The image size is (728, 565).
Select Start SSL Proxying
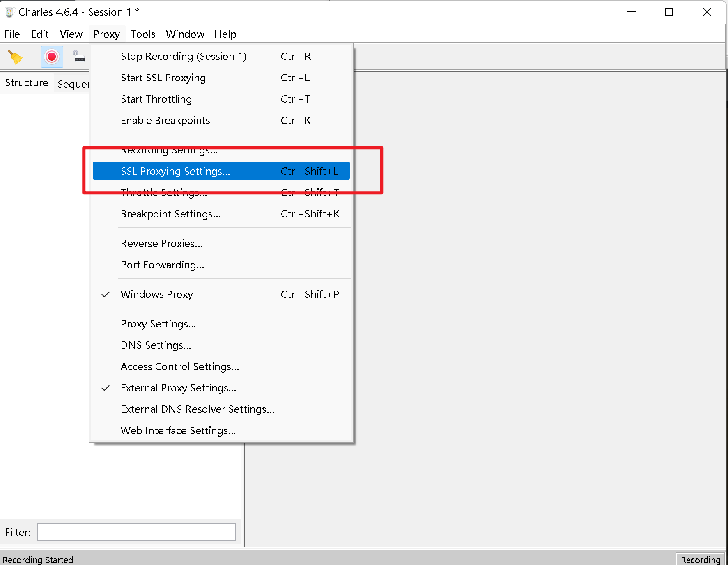221,78
